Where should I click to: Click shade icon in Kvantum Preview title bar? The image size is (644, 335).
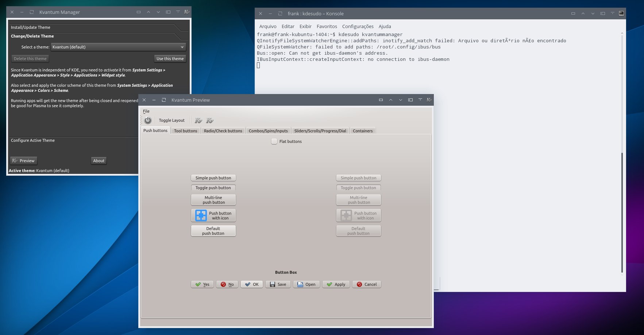click(420, 100)
